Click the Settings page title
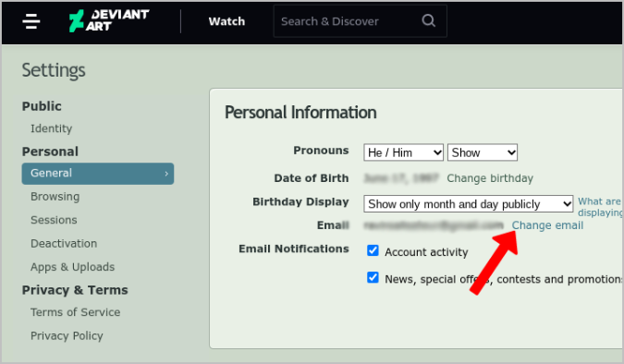Screen dimensions: 624x364 (x=54, y=70)
